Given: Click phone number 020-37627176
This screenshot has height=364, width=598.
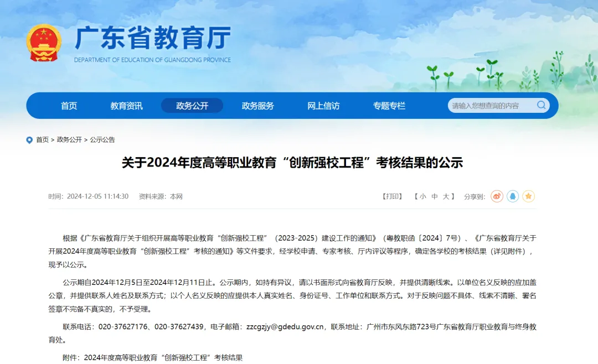Looking at the screenshot, I should click(123, 326).
